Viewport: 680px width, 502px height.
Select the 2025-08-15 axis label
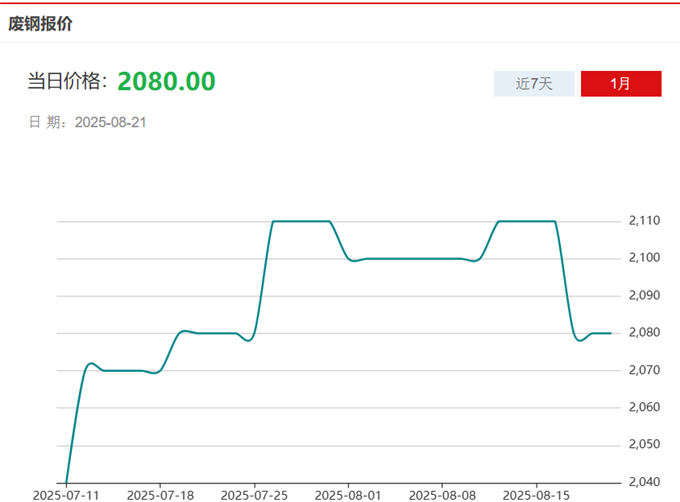tap(535, 494)
